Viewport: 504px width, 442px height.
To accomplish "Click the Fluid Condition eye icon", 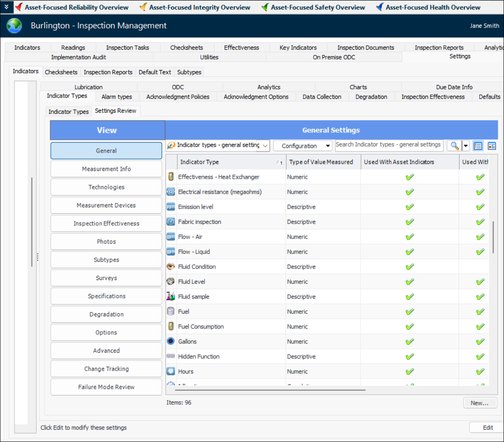I will click(x=171, y=266).
